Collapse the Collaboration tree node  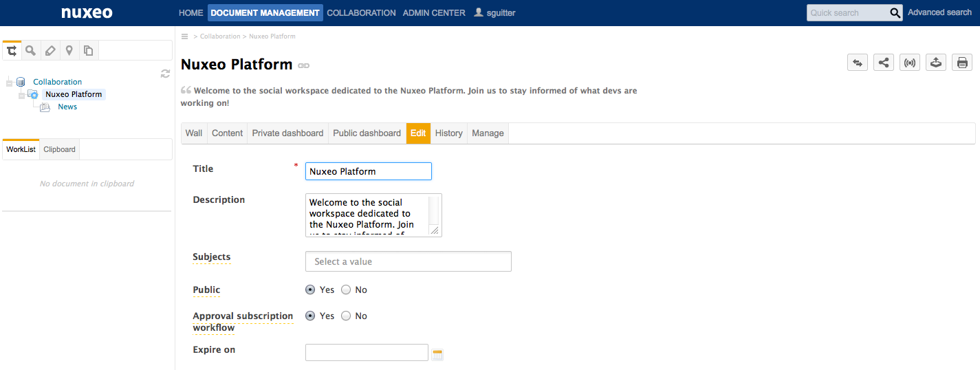click(9, 83)
